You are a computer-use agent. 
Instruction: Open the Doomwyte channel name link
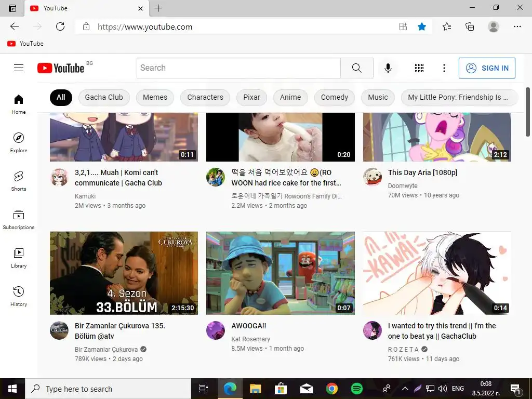403,186
